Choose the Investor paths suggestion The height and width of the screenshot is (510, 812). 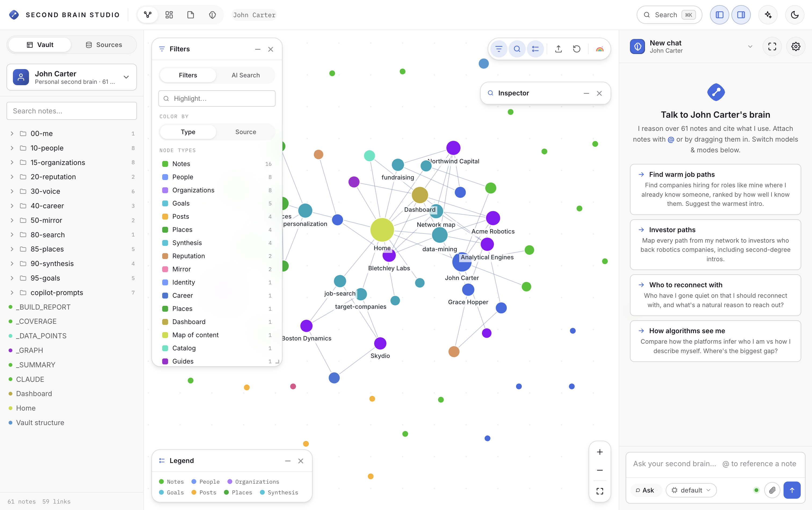coord(715,245)
